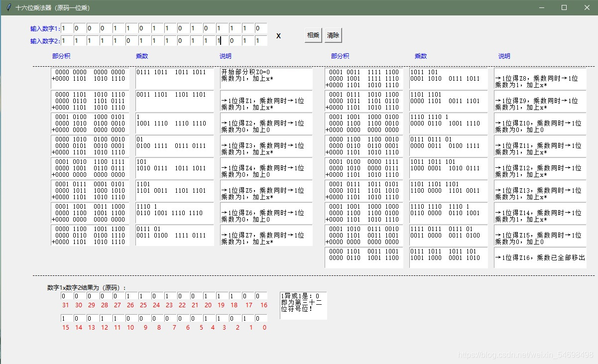
Task: Click the →1位得Z8 explanation box
Action: (540, 78)
